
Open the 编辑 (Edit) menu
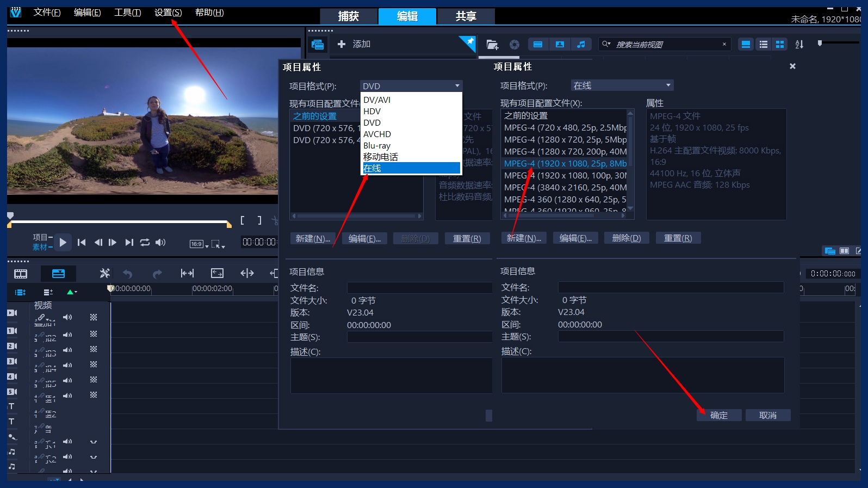88,13
